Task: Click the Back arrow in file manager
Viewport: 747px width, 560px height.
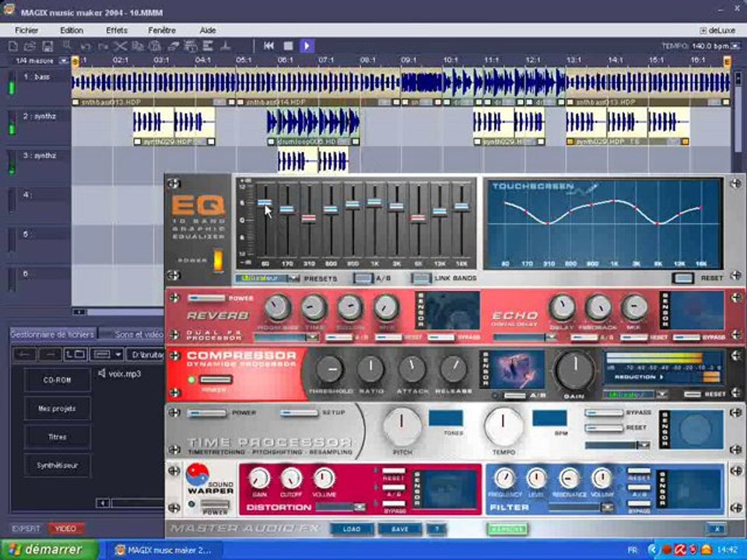Action: pyautogui.click(x=24, y=355)
